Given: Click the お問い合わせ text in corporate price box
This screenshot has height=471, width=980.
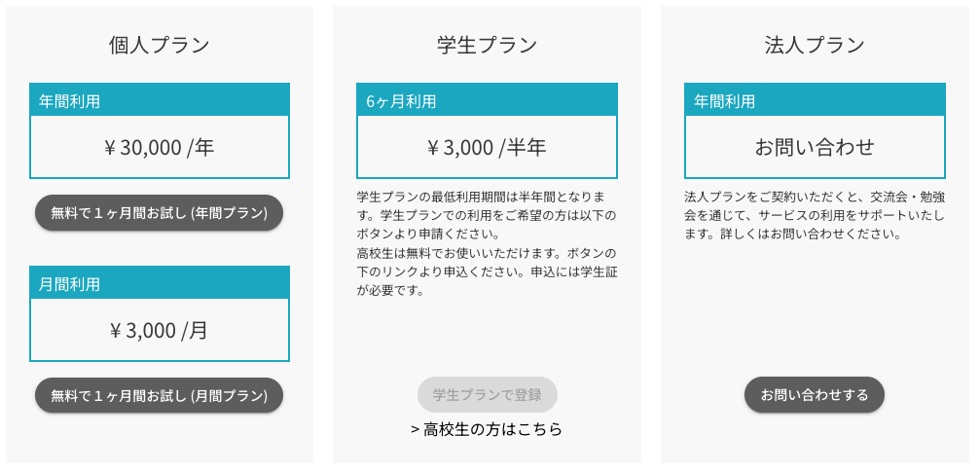Looking at the screenshot, I should click(815, 148).
